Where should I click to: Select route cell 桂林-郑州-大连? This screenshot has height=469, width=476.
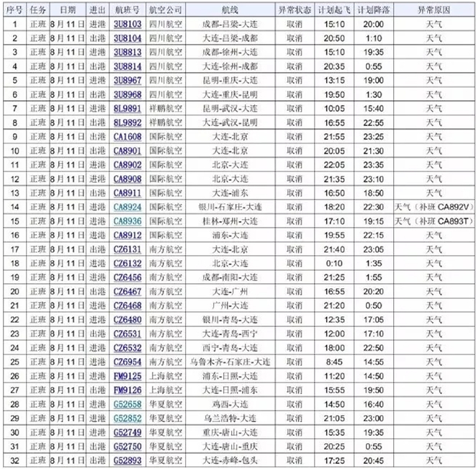230,221
